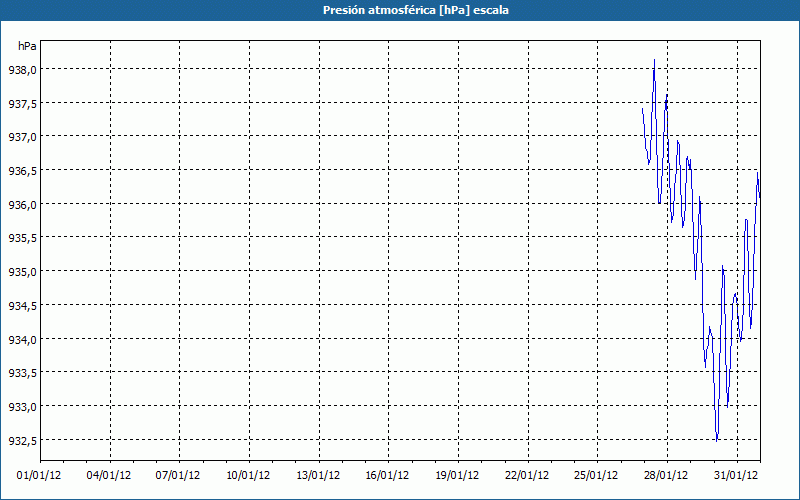Click the 937,0 y-axis value
800x500 pixels.
tap(22, 138)
